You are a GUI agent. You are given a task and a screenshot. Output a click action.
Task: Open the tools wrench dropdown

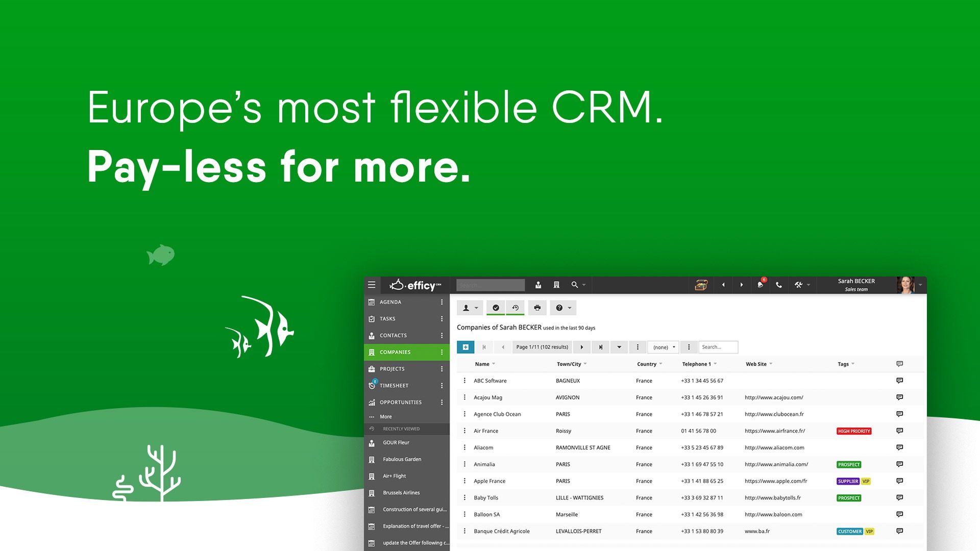pos(802,285)
